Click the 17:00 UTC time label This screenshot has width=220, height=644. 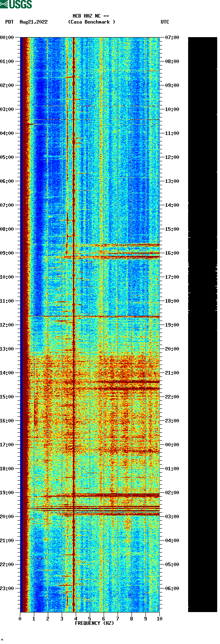172,277
